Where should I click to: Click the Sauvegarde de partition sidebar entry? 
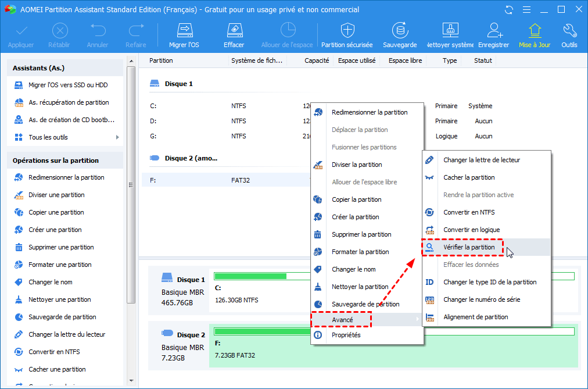[65, 317]
